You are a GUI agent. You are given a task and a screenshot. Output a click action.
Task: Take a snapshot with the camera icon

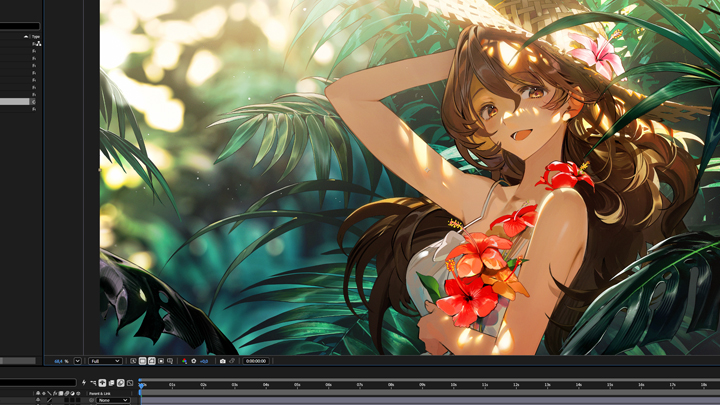point(223,361)
